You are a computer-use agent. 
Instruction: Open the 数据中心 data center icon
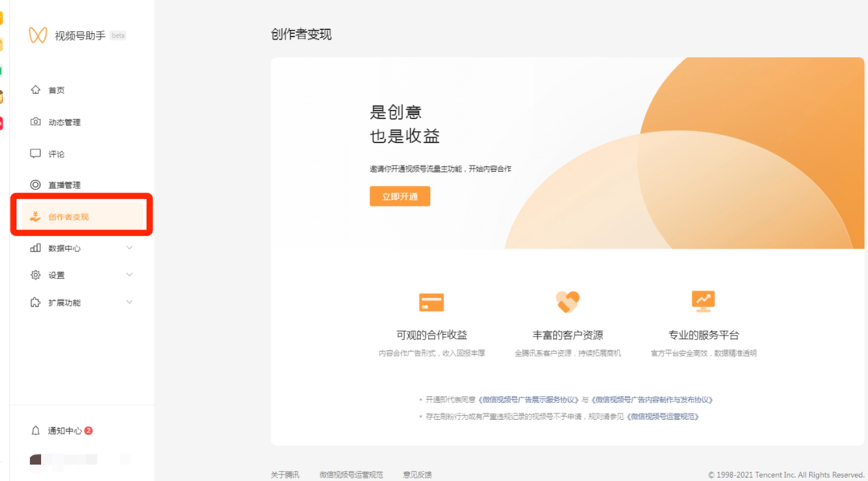[x=35, y=248]
